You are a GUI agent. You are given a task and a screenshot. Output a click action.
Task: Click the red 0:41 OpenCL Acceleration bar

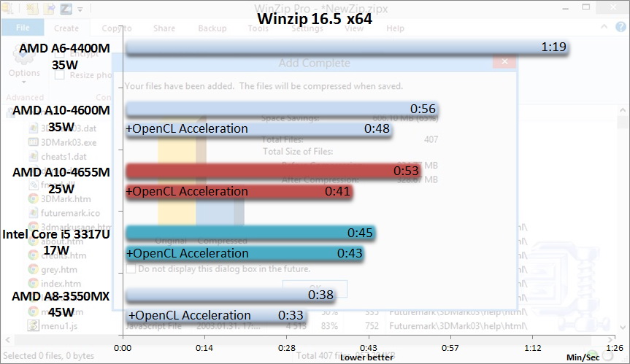(x=239, y=191)
